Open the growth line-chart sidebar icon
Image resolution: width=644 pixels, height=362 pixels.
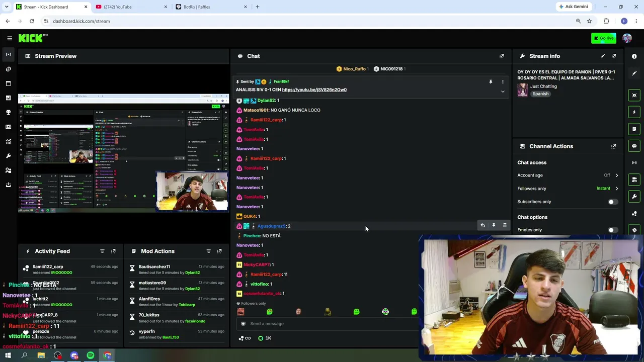(x=8, y=141)
